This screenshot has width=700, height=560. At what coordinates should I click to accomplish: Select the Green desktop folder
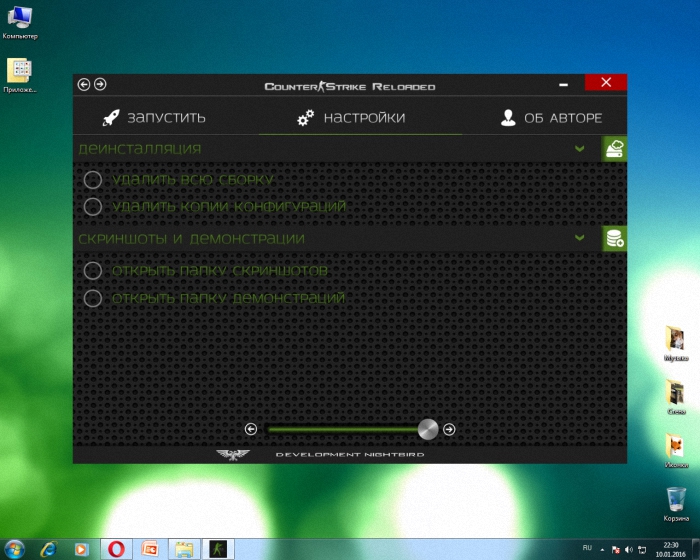click(x=676, y=397)
